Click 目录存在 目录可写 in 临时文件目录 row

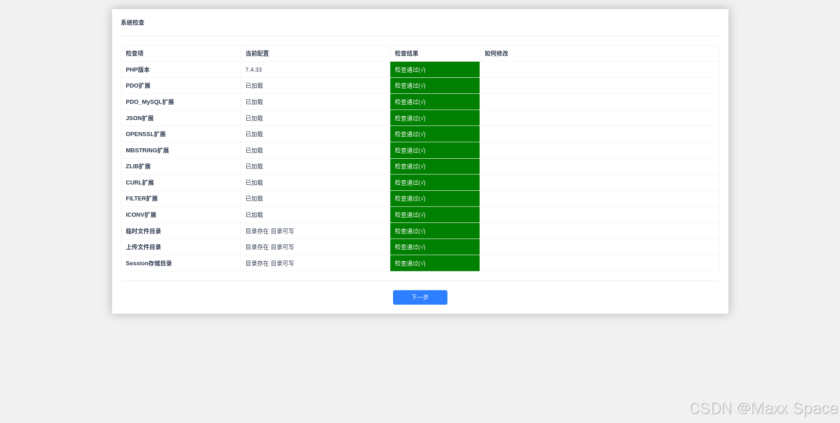coord(270,231)
